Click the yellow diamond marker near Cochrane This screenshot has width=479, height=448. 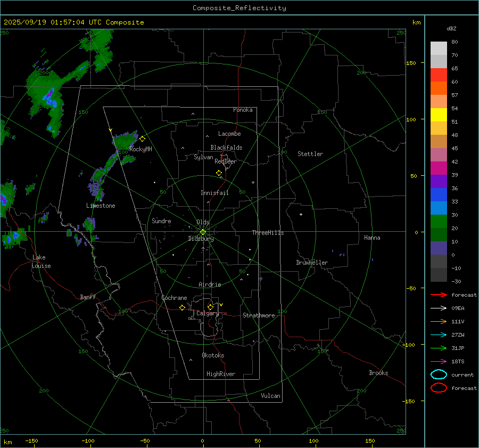pos(182,308)
